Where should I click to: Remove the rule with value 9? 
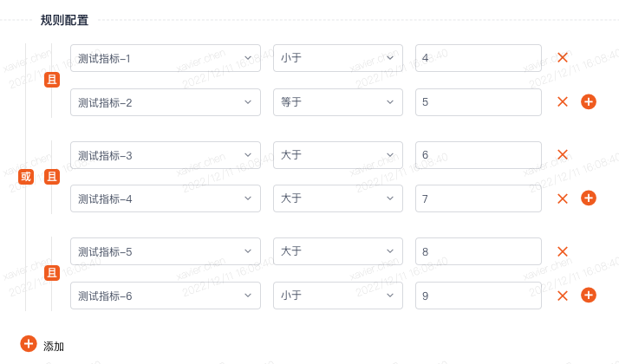[563, 296]
